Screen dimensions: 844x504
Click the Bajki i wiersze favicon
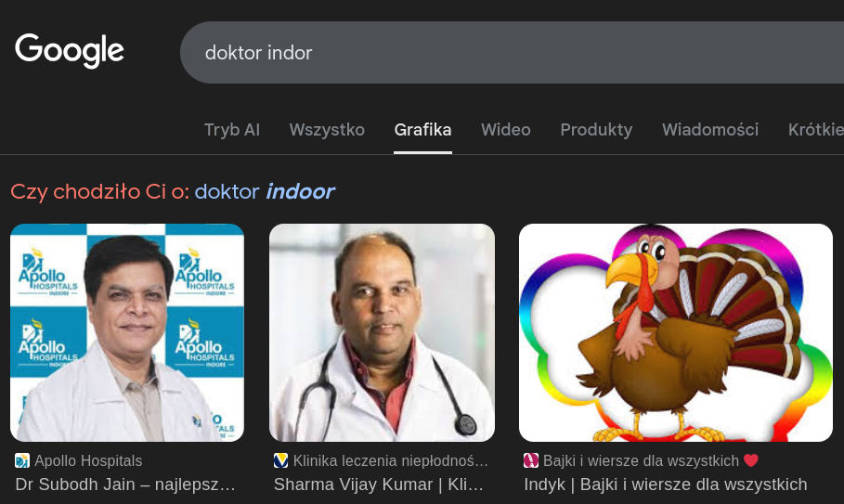[x=531, y=460]
